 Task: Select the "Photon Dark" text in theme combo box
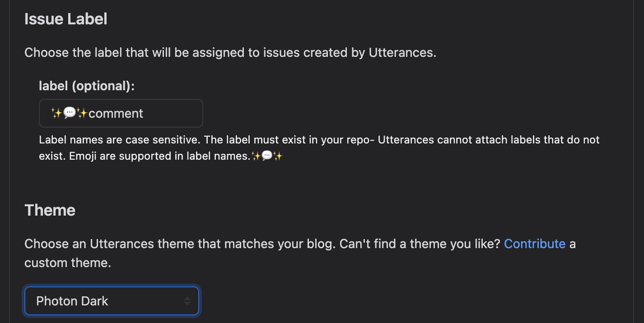point(72,301)
